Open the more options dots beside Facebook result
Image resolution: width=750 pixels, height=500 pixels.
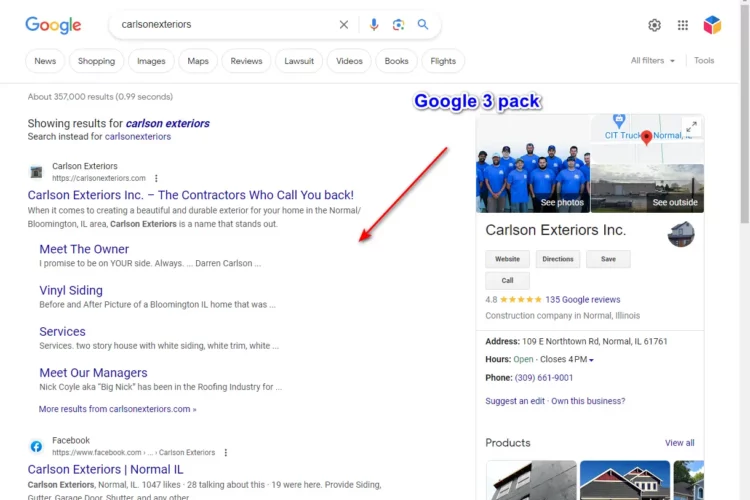[226, 452]
